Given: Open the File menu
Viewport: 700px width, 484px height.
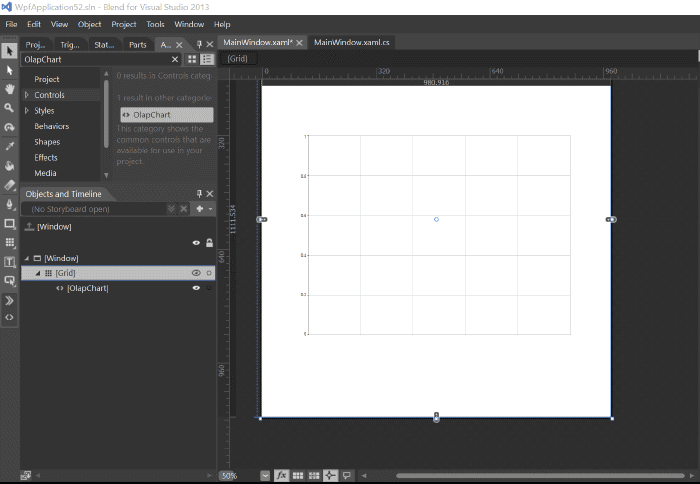Looking at the screenshot, I should point(11,24).
